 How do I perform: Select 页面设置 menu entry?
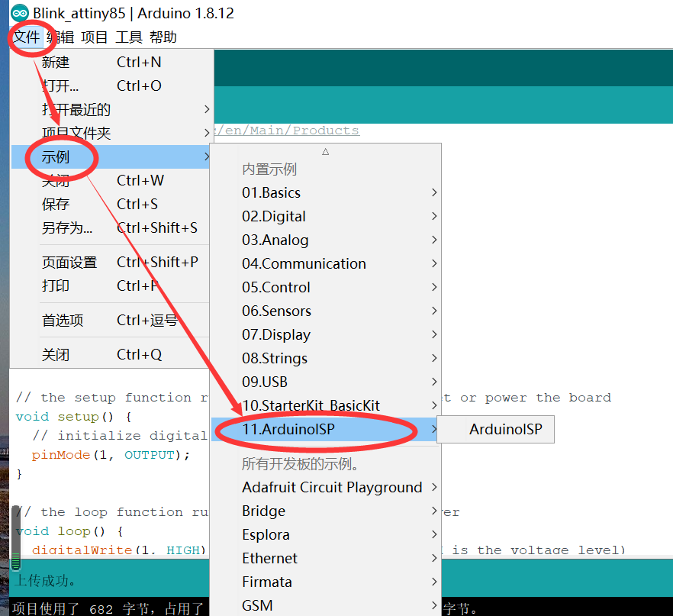pos(111,262)
